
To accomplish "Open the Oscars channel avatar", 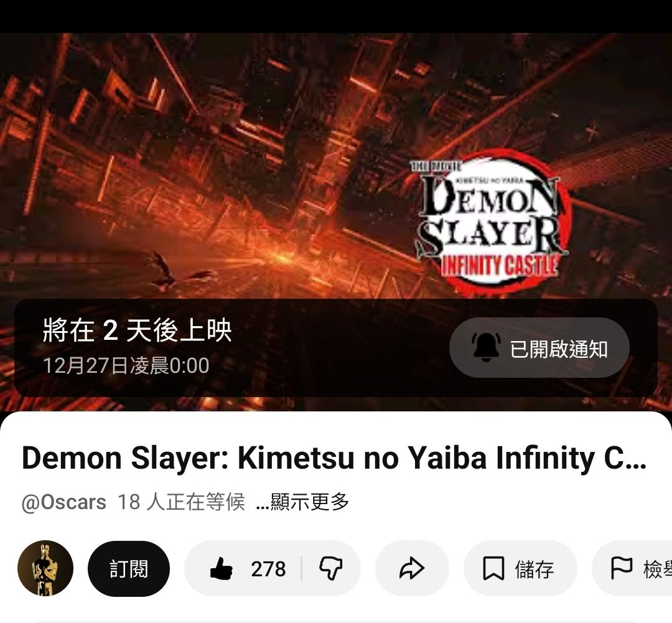I will (45, 568).
